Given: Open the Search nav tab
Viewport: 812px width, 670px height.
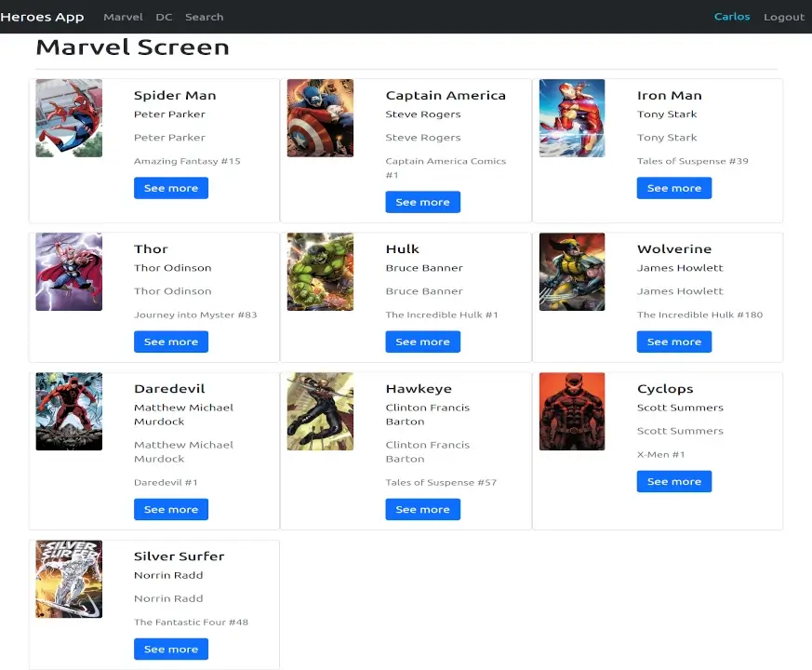Looking at the screenshot, I should pyautogui.click(x=205, y=17).
